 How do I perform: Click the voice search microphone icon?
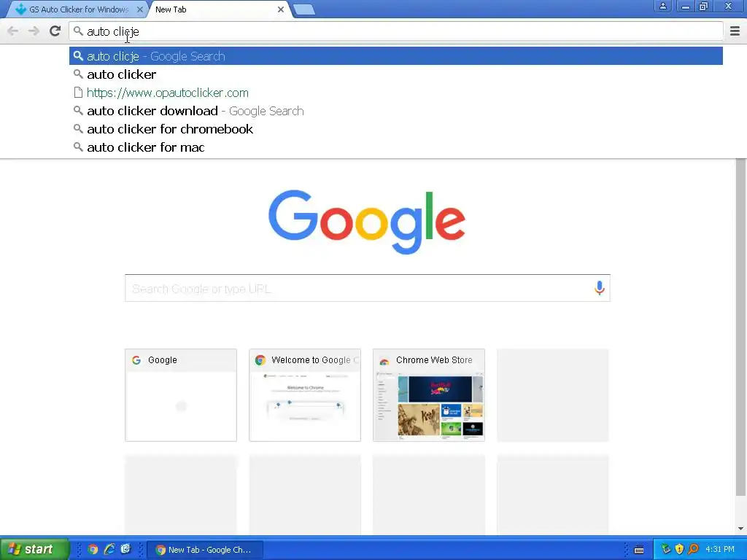600,287
